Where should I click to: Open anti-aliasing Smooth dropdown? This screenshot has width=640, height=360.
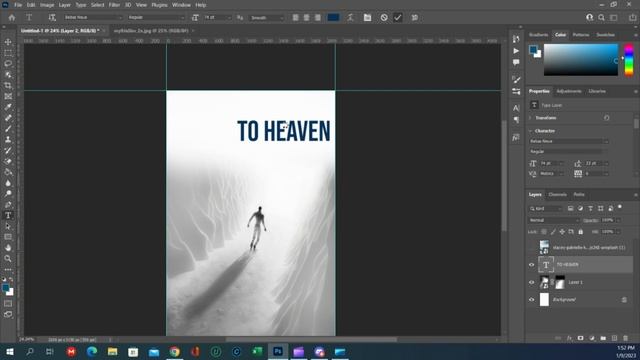point(267,18)
